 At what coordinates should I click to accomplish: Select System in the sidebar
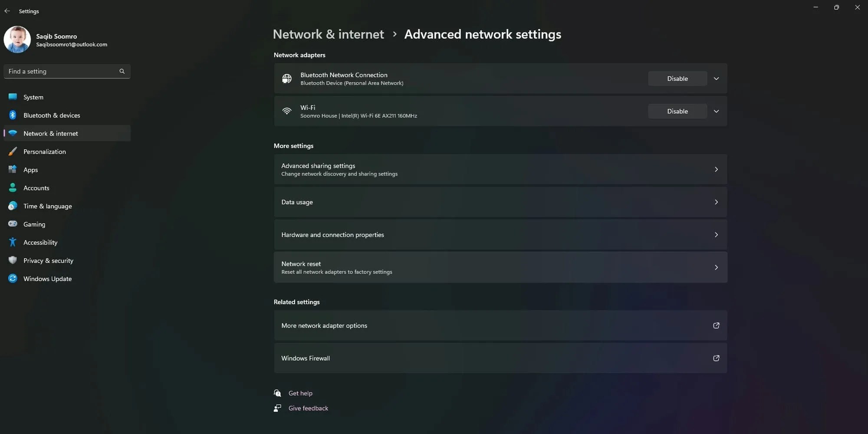coord(33,97)
